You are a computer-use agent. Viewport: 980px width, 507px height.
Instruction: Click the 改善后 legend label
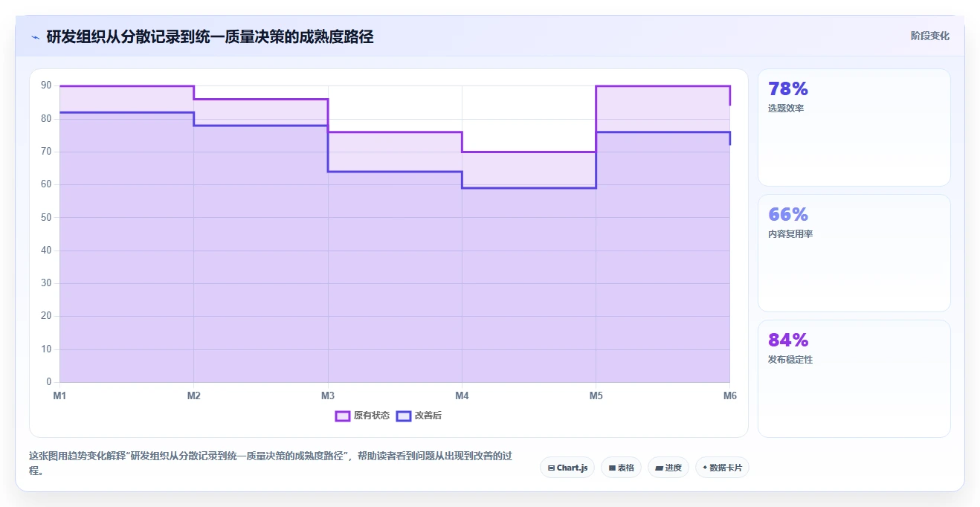pos(428,416)
